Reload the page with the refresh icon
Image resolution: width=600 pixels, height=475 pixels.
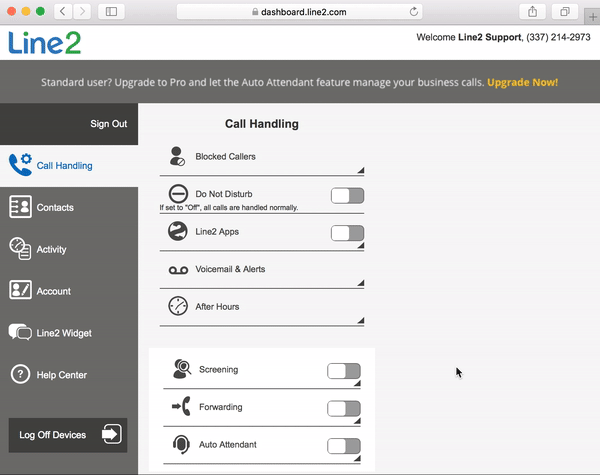point(414,12)
